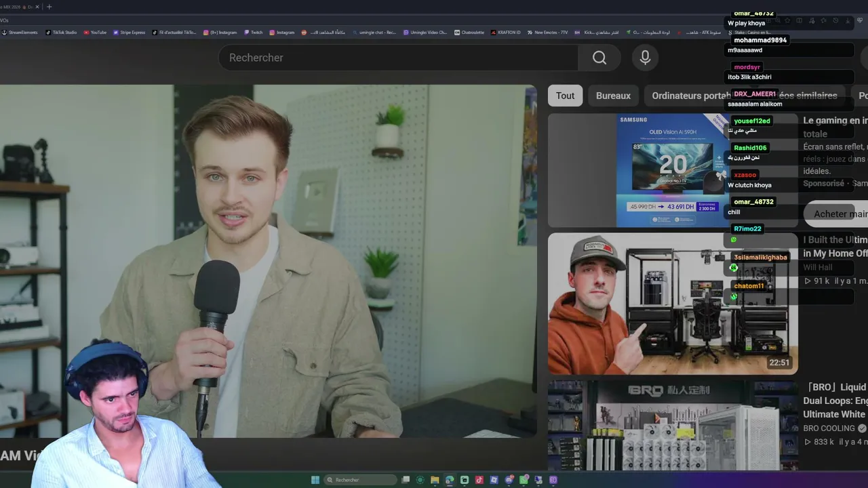Viewport: 868px width, 488px height.
Task: Open the TikTok Studio bookmark
Action: pyautogui.click(x=61, y=33)
